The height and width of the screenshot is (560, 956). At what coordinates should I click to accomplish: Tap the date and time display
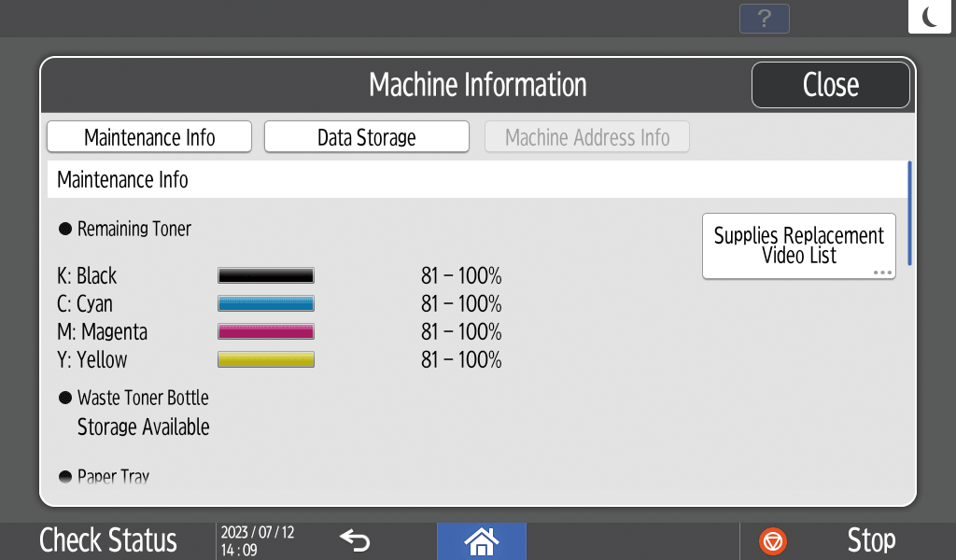(257, 540)
